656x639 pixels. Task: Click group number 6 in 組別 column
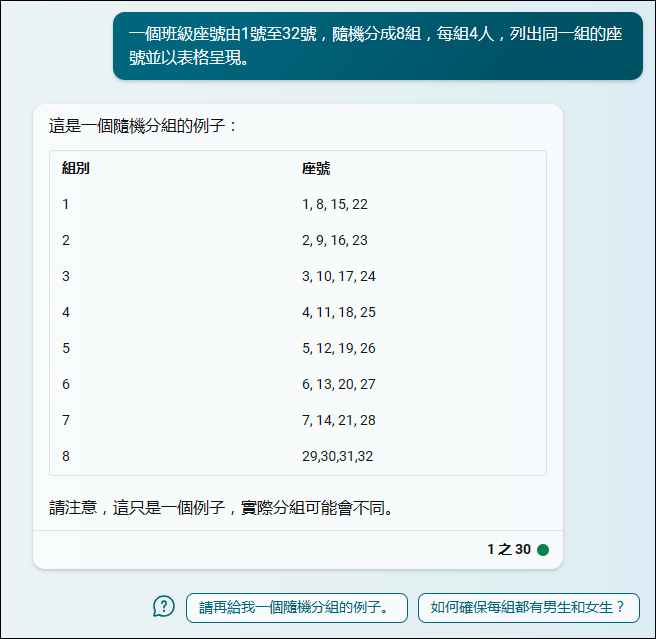point(66,384)
